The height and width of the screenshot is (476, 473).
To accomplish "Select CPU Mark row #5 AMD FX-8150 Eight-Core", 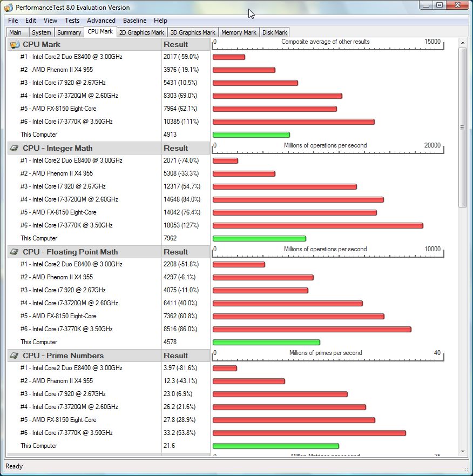I will point(58,109).
